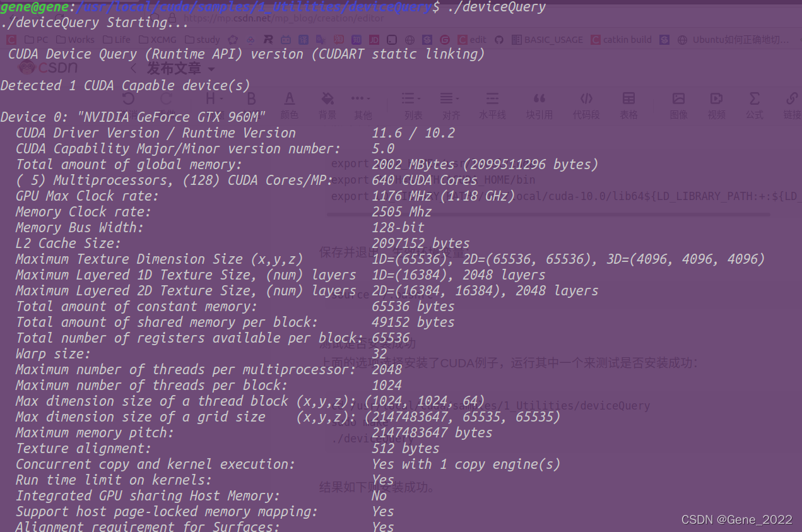
Task: Open the study bookmark folder
Action: click(202, 40)
